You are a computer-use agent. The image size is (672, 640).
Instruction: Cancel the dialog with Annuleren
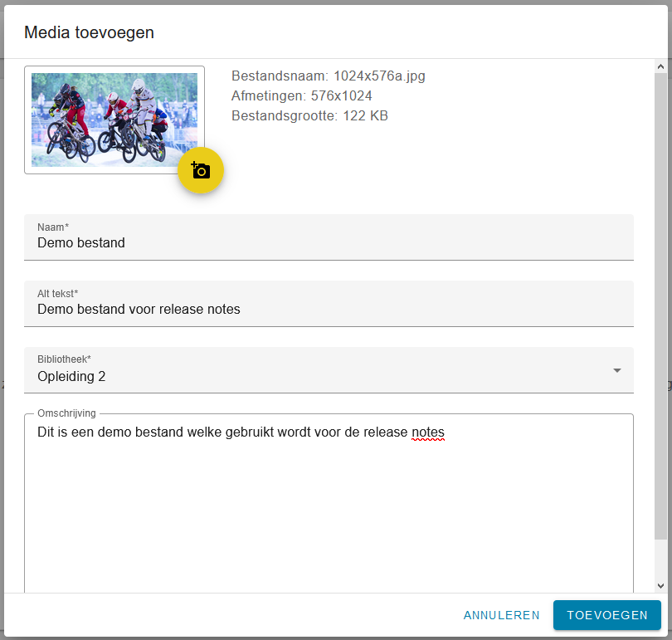coord(501,615)
